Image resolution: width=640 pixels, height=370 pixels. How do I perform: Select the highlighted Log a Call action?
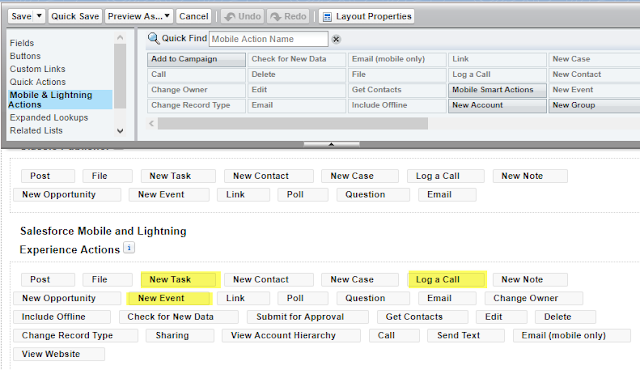(446, 280)
